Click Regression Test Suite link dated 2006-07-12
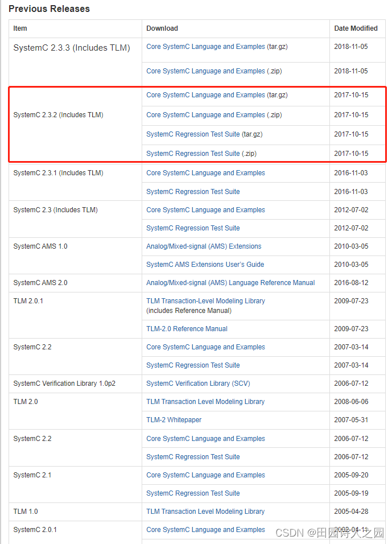Screen dimensions: 392x544 pos(193,456)
